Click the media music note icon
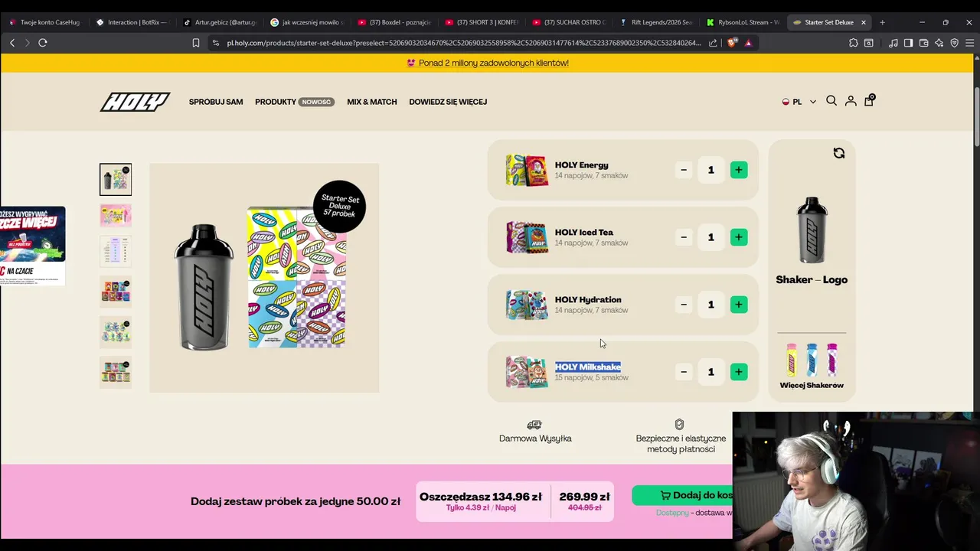The height and width of the screenshot is (551, 980). pyautogui.click(x=893, y=43)
